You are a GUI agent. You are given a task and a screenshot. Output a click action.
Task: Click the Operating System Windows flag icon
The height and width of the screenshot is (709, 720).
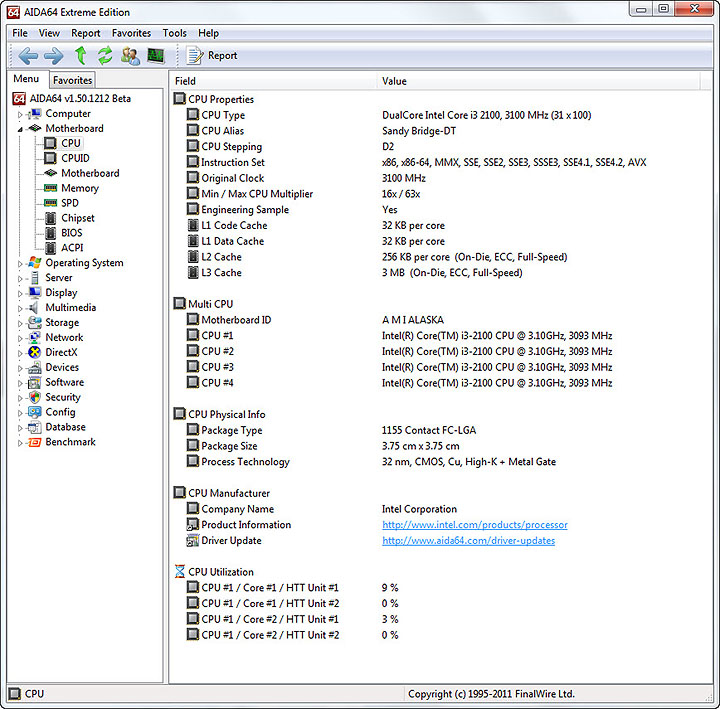tap(34, 262)
